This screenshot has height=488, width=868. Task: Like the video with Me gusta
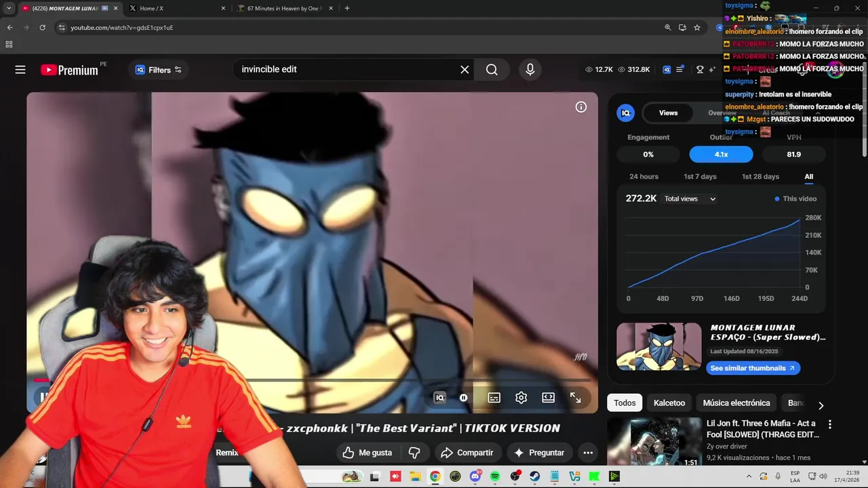click(x=367, y=453)
